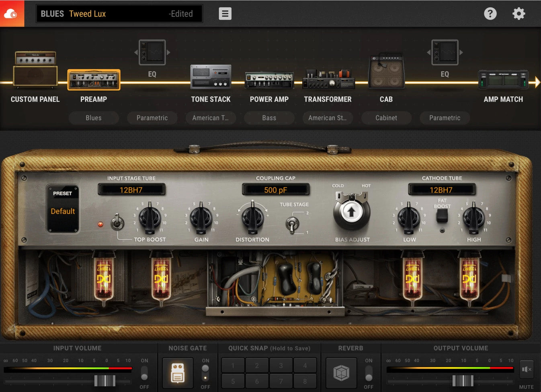This screenshot has width=541, height=392.
Task: Select the Tone Stack module icon
Action: (x=211, y=77)
